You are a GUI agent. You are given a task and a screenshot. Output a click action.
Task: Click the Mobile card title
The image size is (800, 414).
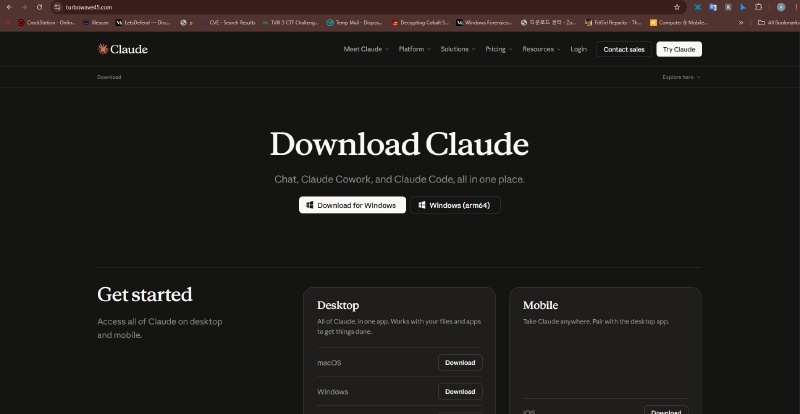pyautogui.click(x=540, y=305)
